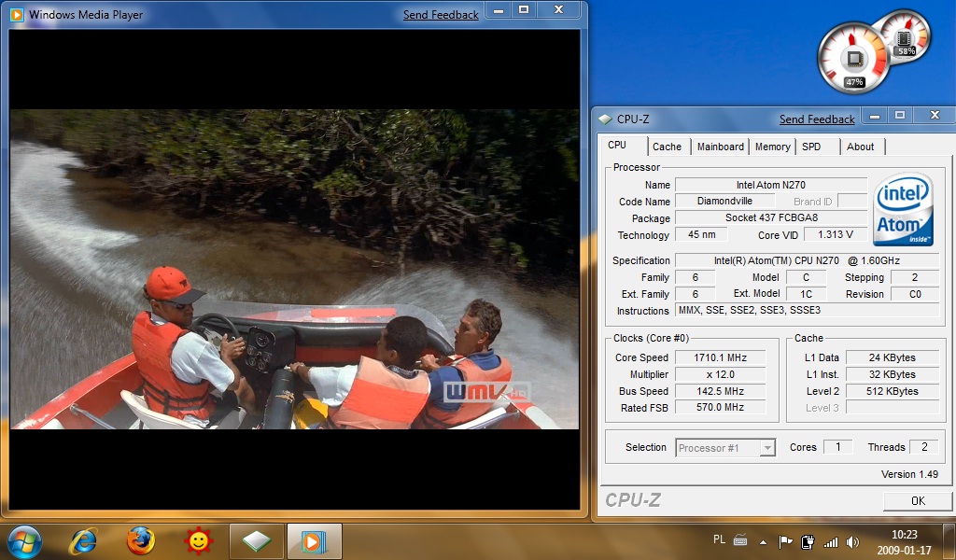The height and width of the screenshot is (560, 956).
Task: Open the Cache tab in CPU-Z
Action: tap(668, 147)
